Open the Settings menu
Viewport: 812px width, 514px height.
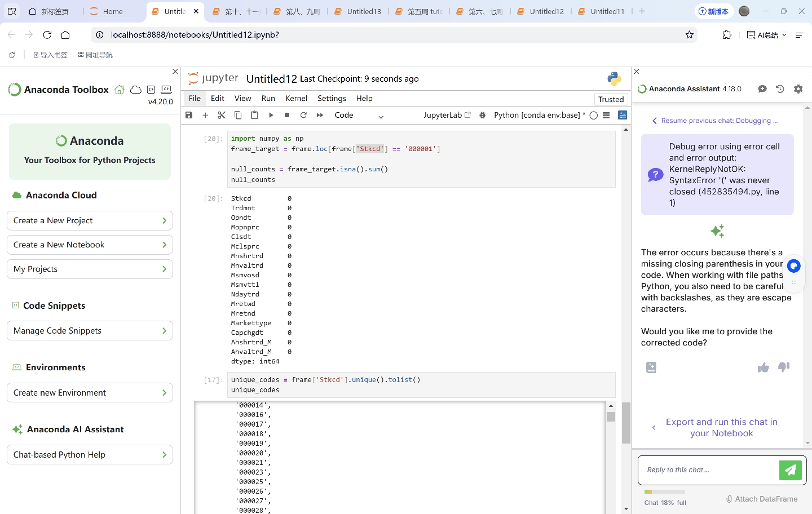click(x=332, y=98)
